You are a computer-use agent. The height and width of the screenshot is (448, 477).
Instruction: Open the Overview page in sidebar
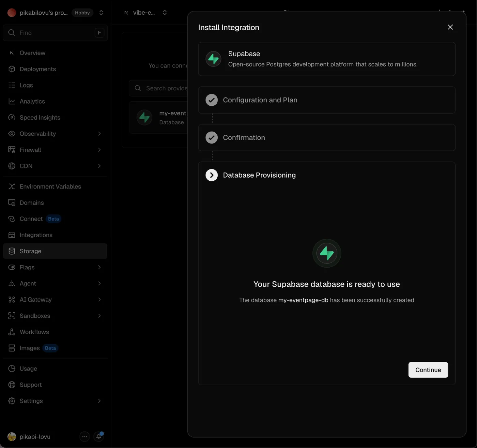(x=55, y=53)
